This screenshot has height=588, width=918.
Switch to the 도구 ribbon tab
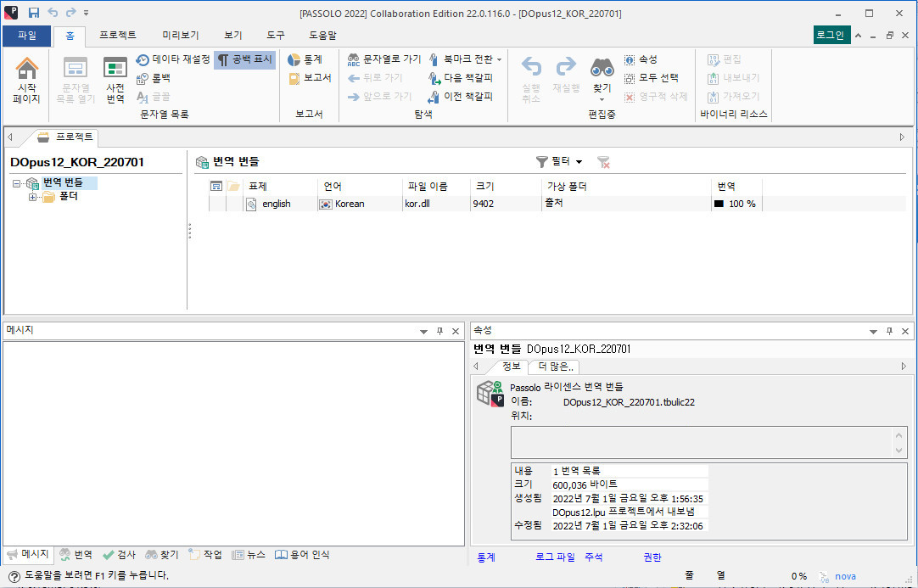(276, 36)
